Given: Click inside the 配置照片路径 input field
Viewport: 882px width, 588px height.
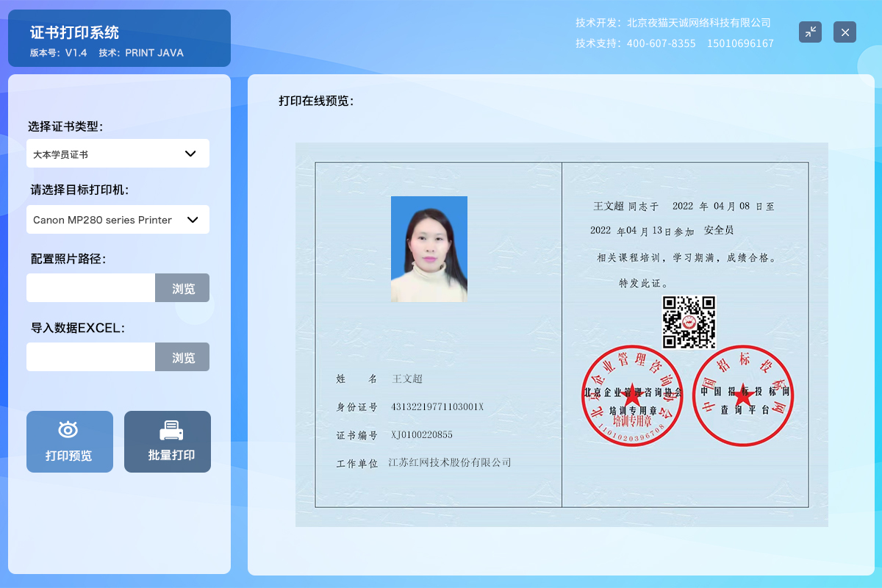Looking at the screenshot, I should 90,287.
